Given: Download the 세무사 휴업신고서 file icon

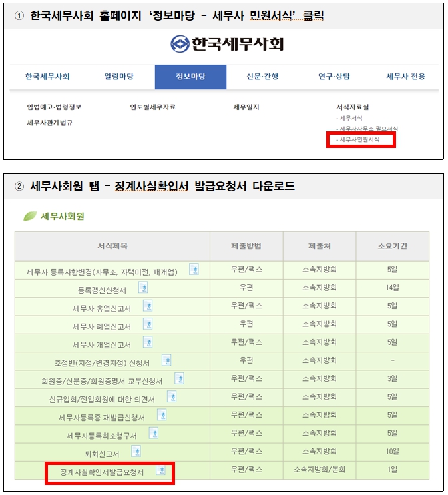Looking at the screenshot, I should [x=148, y=306].
